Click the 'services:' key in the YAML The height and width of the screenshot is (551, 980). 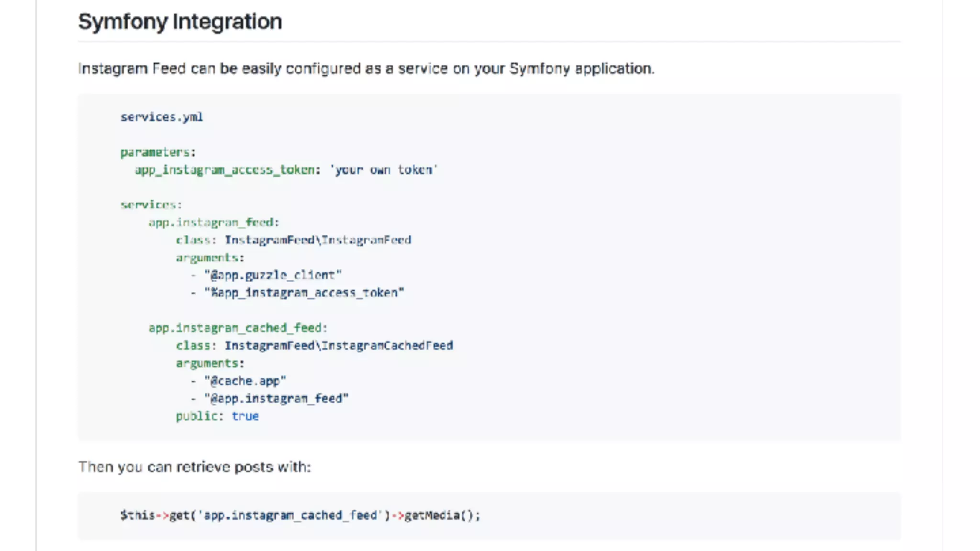151,205
